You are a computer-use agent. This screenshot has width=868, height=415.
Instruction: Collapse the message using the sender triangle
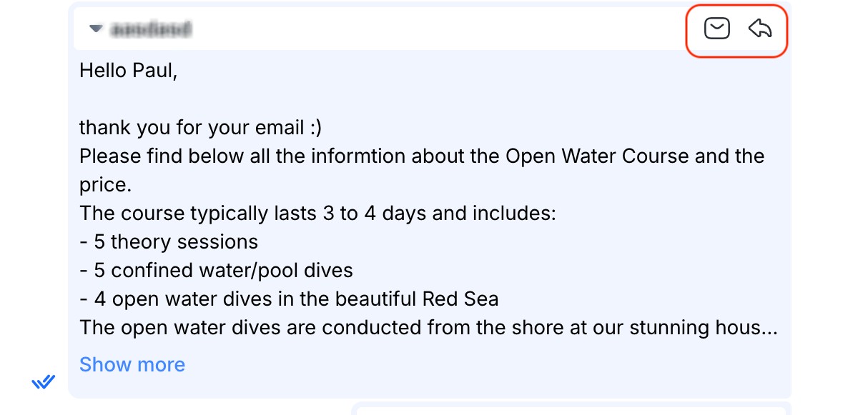94,29
